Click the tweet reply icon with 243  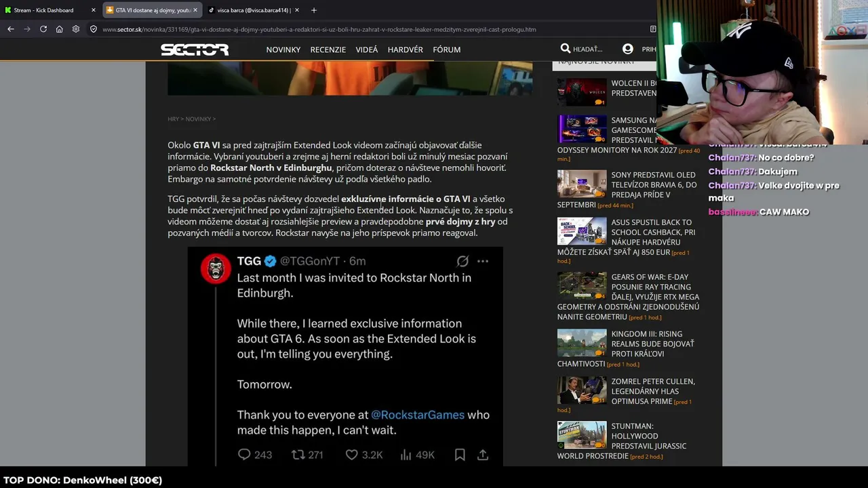coord(244,455)
